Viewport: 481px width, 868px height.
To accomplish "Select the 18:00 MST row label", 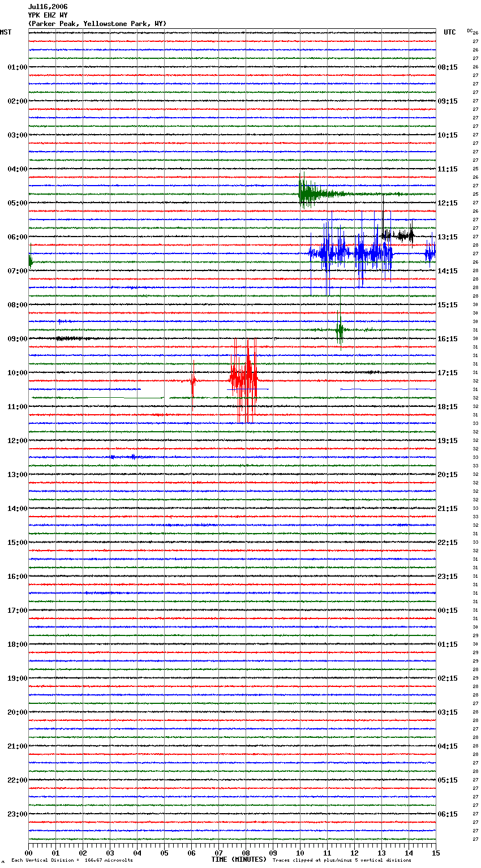I will 17,644.
